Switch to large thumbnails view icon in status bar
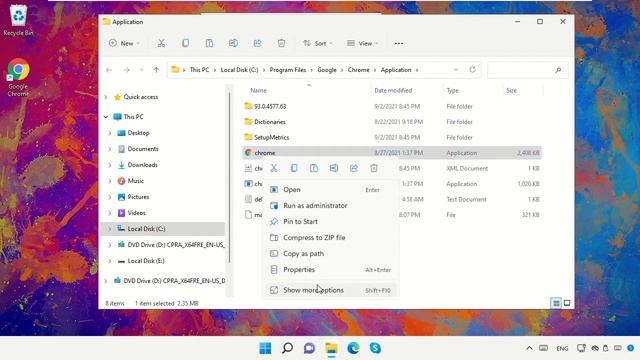 [567, 303]
